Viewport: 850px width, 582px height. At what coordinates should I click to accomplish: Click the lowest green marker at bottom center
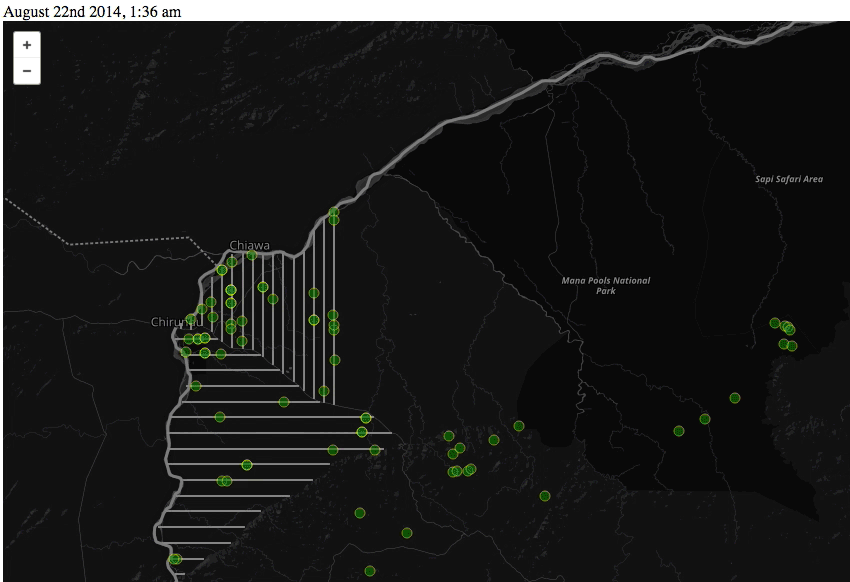(x=370, y=571)
